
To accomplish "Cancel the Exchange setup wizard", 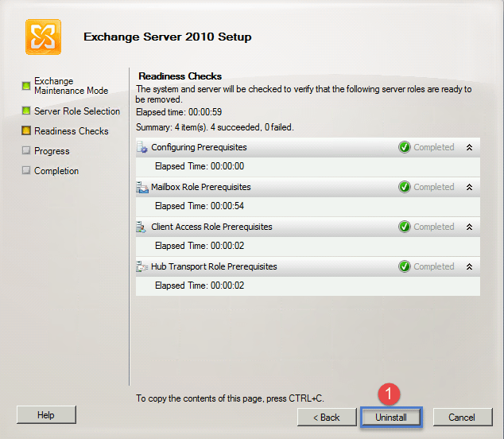I will 463,418.
